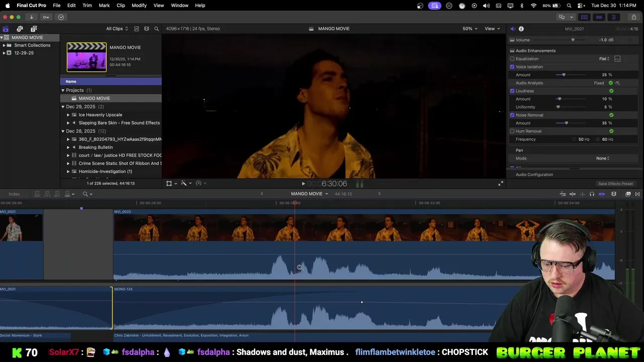Click the Audio Analysis magic wand icon
The image size is (644, 362).
click(617, 83)
